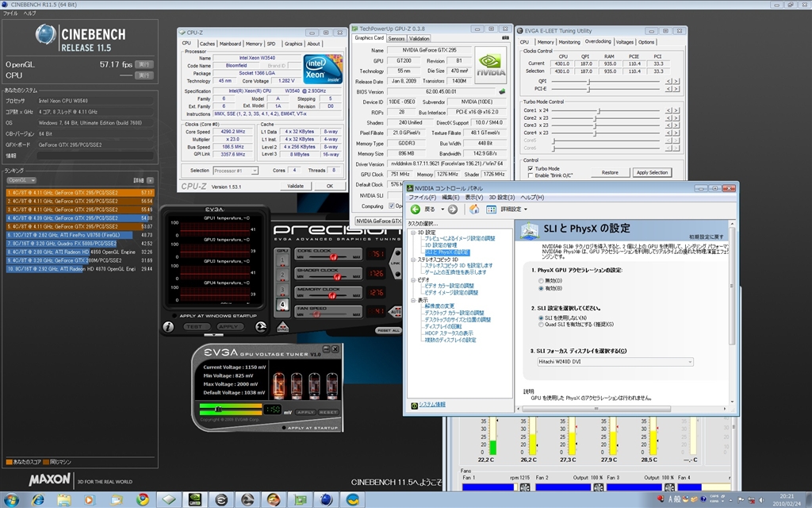Click the GPU-Z camera screenshot icon
The width and height of the screenshot is (812, 508).
pyautogui.click(x=505, y=38)
